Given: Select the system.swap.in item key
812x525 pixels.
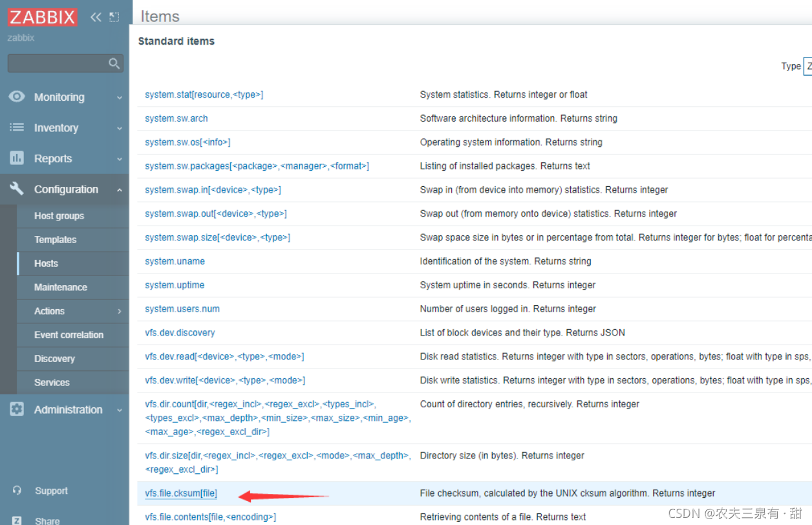Looking at the screenshot, I should 213,190.
